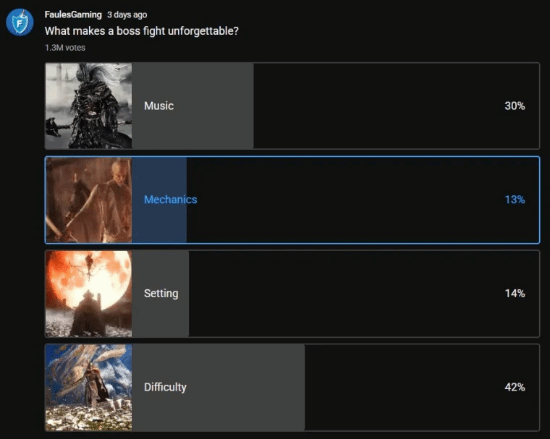The height and width of the screenshot is (439, 550).
Task: Select the Difficulty poll option
Action: point(292,387)
